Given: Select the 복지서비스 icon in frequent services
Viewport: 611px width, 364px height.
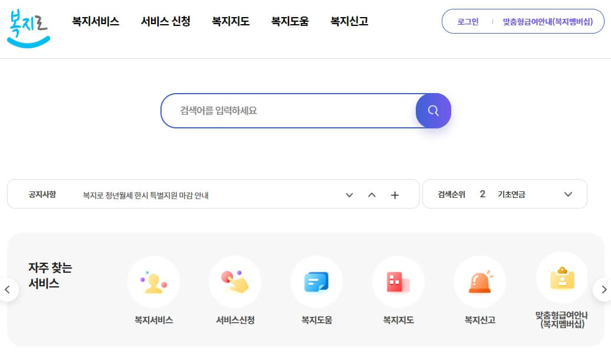Looking at the screenshot, I should [x=153, y=282].
